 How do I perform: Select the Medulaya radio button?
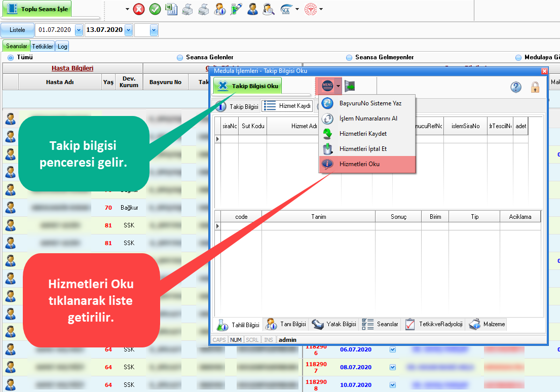tap(518, 57)
